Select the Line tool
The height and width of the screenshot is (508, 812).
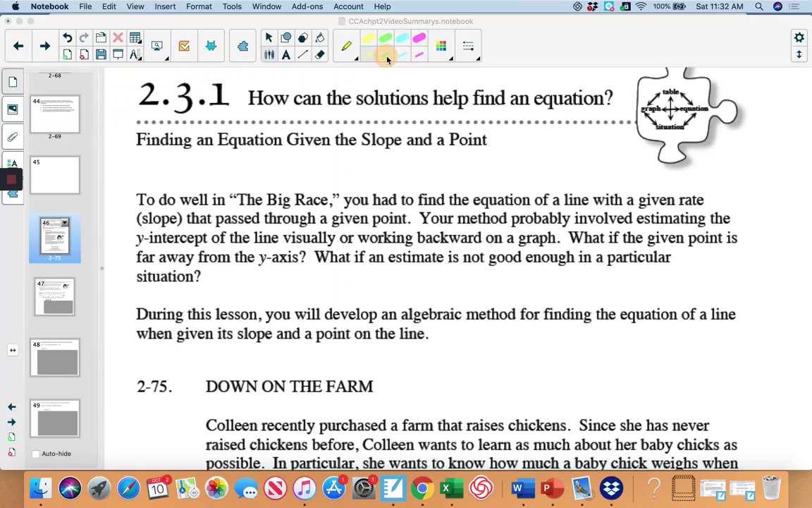[303, 54]
